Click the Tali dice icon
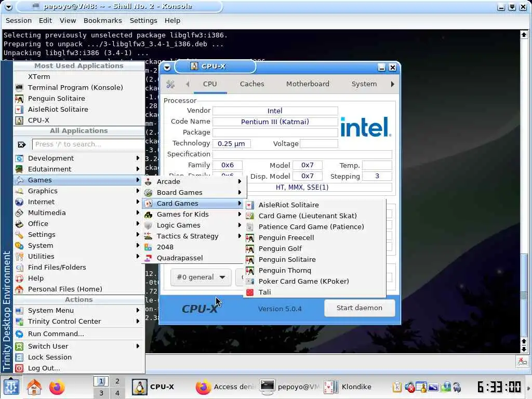The width and height of the screenshot is (532, 399). click(250, 292)
